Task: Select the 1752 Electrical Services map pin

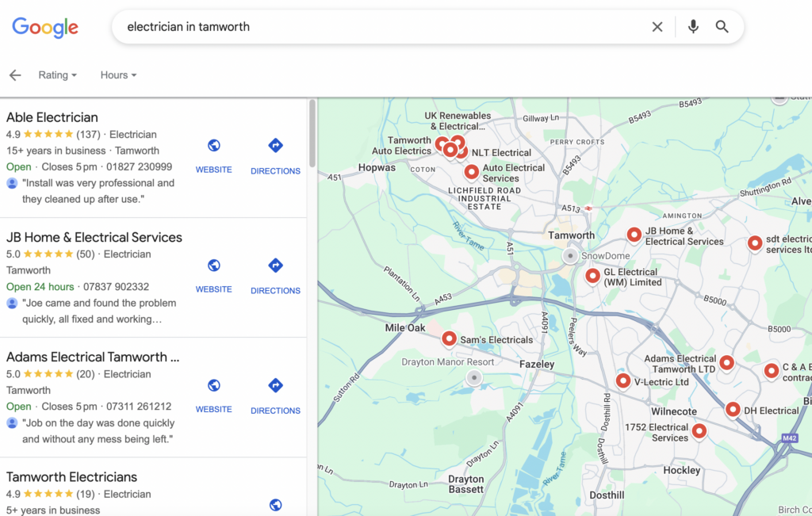Action: (x=699, y=430)
